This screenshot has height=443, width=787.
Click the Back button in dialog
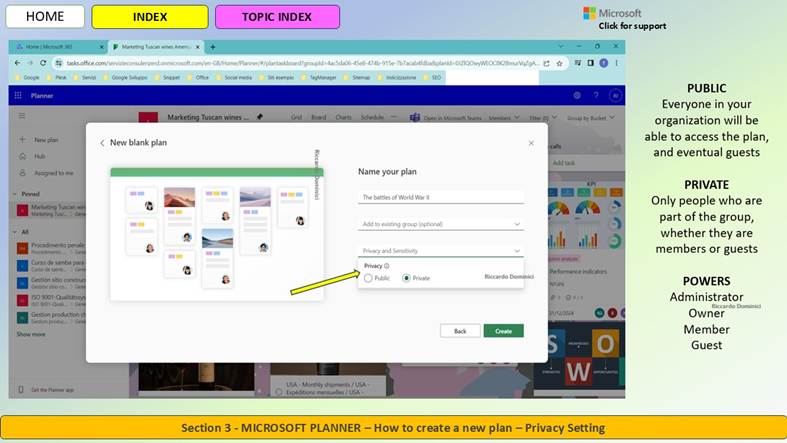(x=460, y=331)
